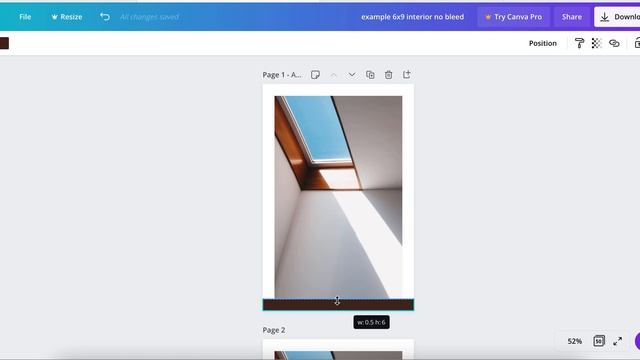This screenshot has height=360, width=640.
Task: Add a new page after Page 1
Action: pos(407,75)
